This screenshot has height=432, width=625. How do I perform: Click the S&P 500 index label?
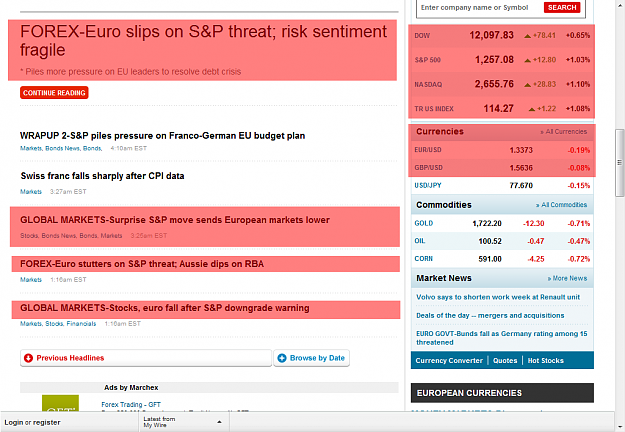(427, 60)
